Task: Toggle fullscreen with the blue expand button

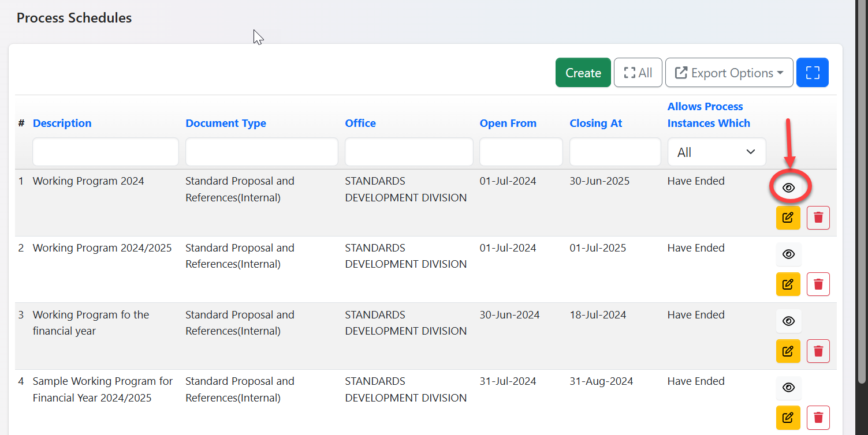Action: 812,73
